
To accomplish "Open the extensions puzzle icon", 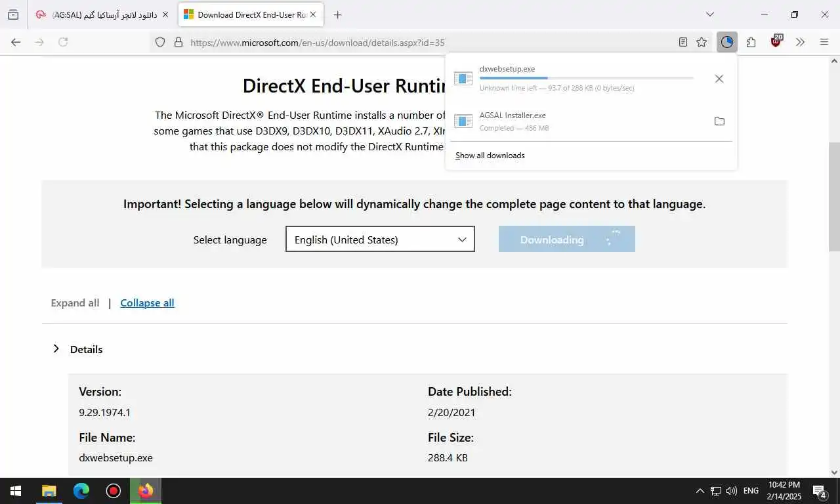I will point(751,42).
